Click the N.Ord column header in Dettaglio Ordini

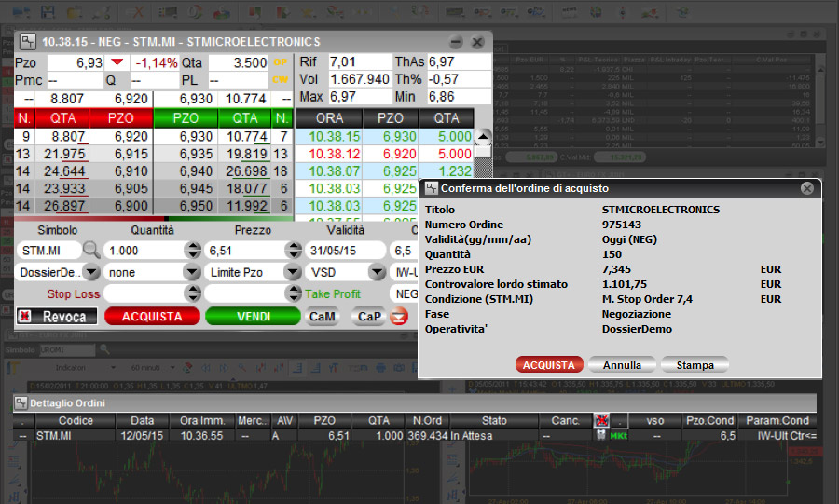[x=427, y=421]
